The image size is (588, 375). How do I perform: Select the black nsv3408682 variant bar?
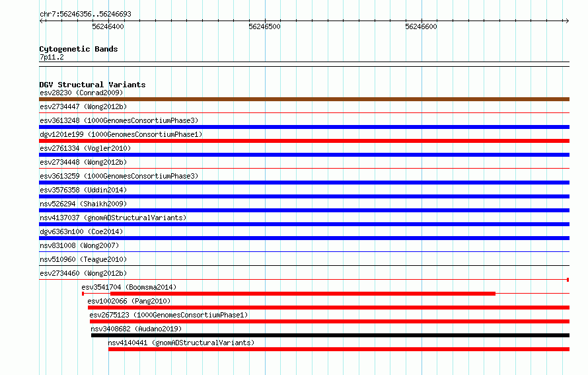(x=330, y=335)
